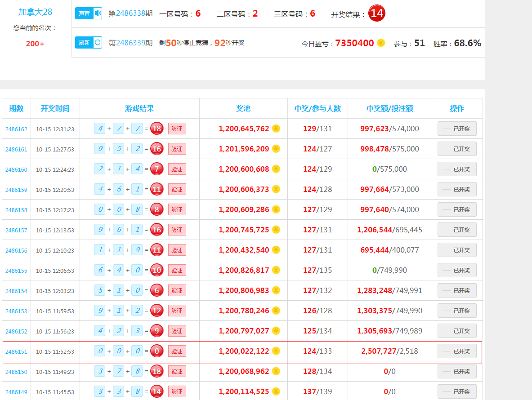Open period 2486150 link
The image size is (532, 400).
[x=16, y=372]
